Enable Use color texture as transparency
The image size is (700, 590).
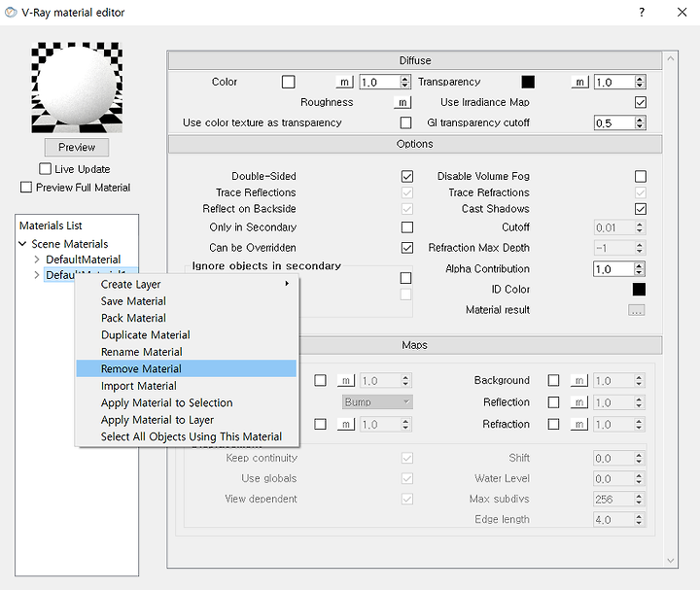tap(405, 122)
